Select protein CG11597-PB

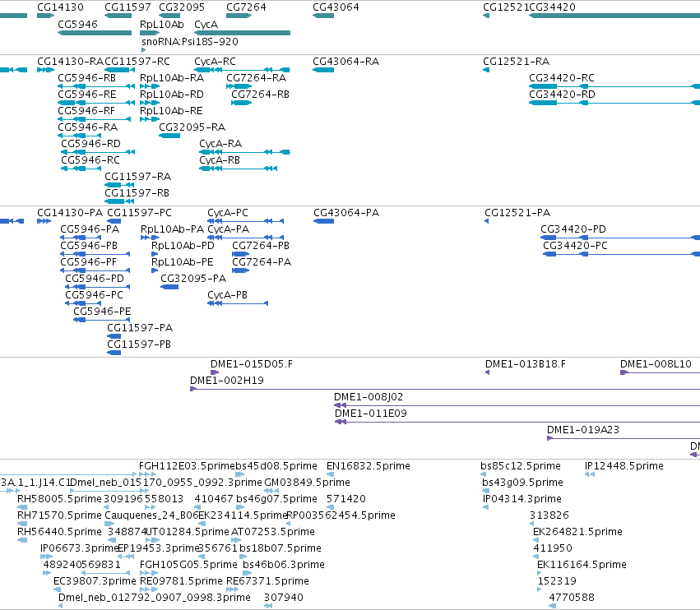click(x=139, y=344)
